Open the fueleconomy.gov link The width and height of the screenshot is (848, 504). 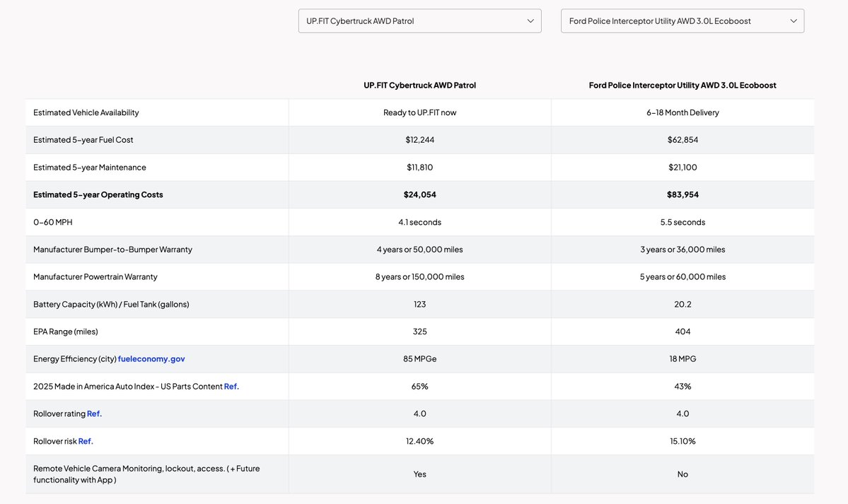pyautogui.click(x=151, y=358)
